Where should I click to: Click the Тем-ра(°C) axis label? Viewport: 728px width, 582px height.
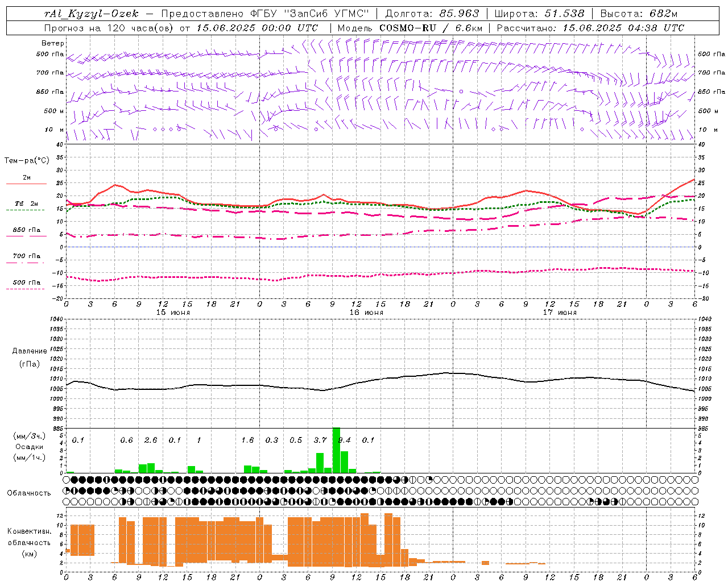coord(27,161)
